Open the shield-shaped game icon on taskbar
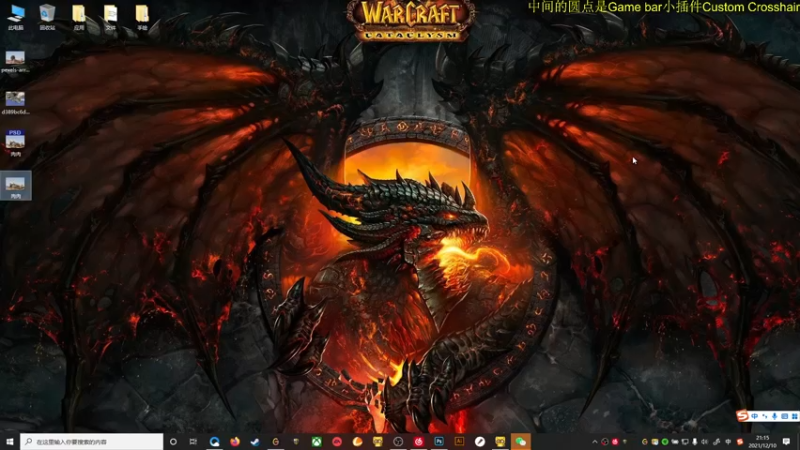Screen dimensions: 800x450 296,442
